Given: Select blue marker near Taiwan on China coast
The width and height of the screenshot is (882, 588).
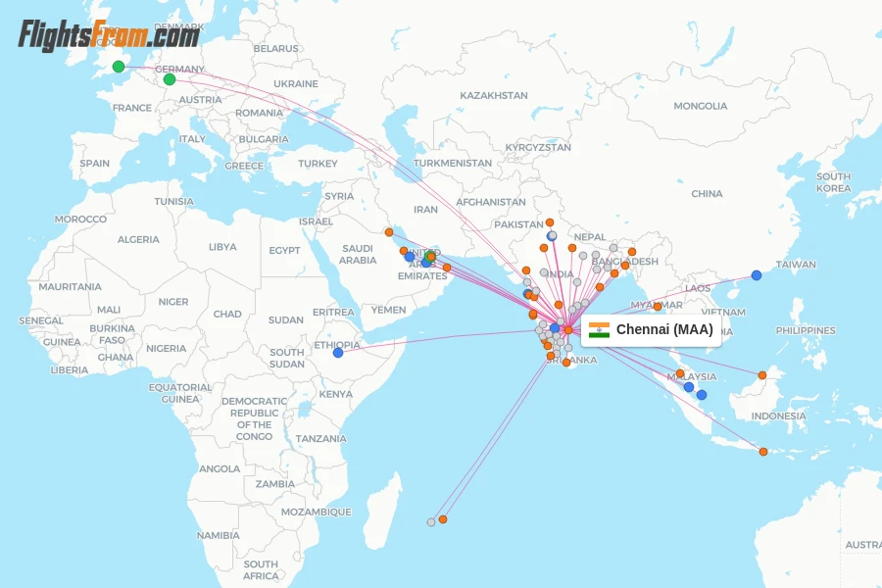Looking at the screenshot, I should coord(757,275).
